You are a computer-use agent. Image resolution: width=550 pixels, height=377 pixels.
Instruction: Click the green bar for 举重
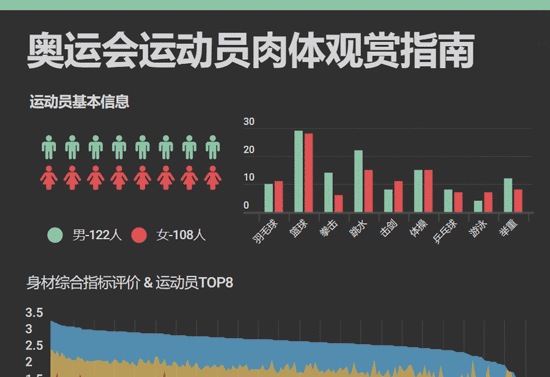point(508,195)
